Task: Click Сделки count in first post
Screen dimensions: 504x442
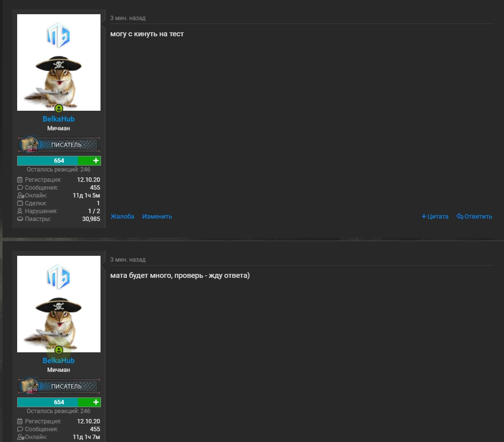Action: click(x=98, y=203)
